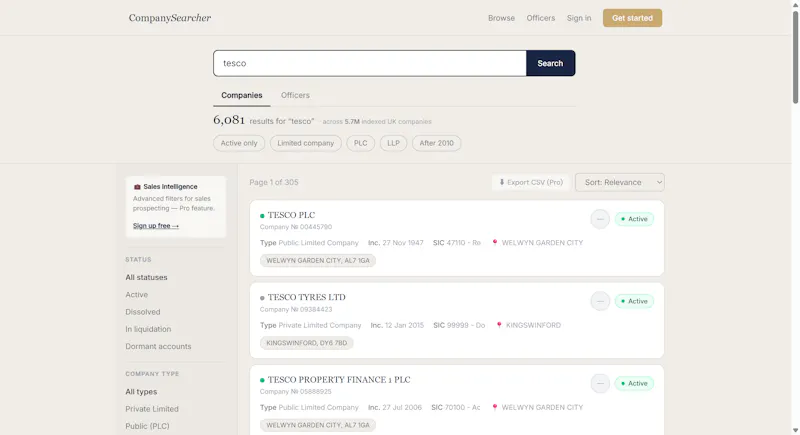Select All statuses in Status filter
The width and height of the screenshot is (800, 435).
146,277
